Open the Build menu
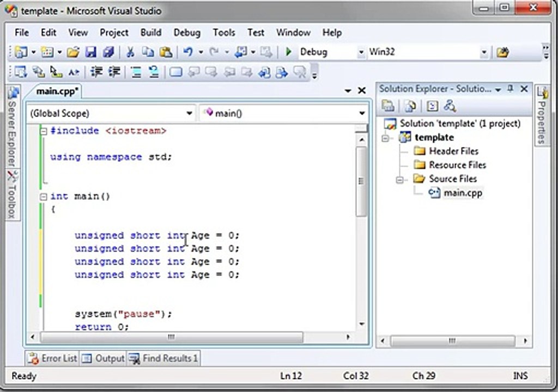The width and height of the screenshot is (558, 392). [x=151, y=33]
